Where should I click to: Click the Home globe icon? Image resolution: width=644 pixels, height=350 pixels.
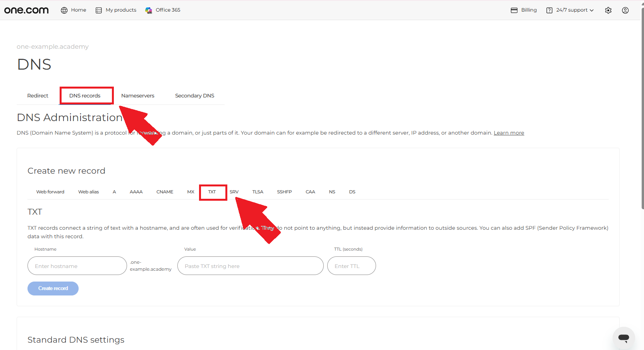pos(64,10)
